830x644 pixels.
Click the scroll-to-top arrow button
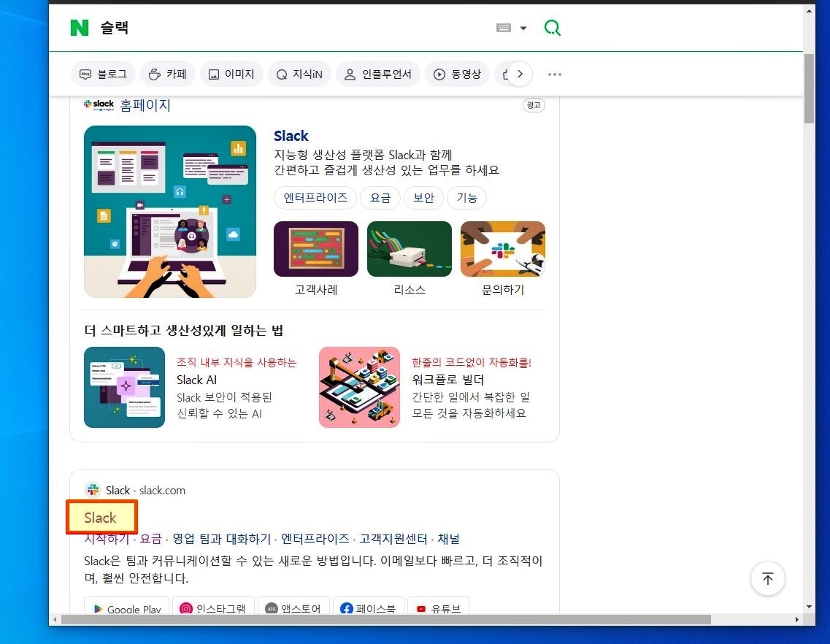767,578
